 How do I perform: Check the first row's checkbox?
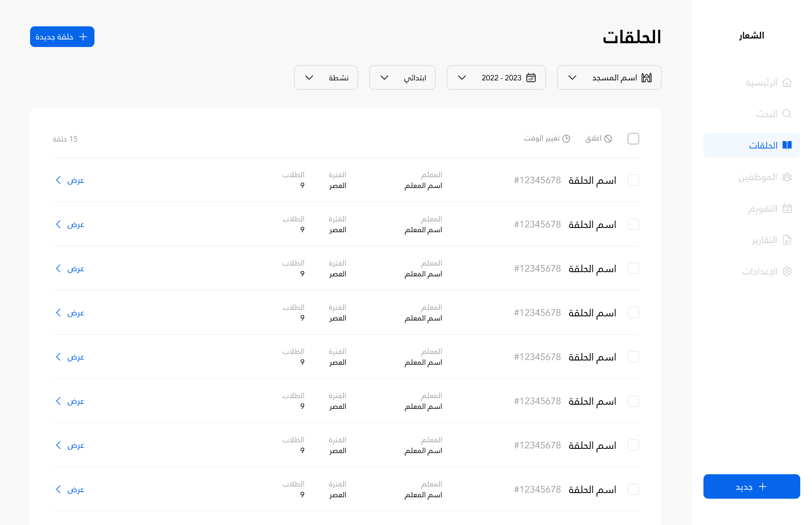point(633,180)
